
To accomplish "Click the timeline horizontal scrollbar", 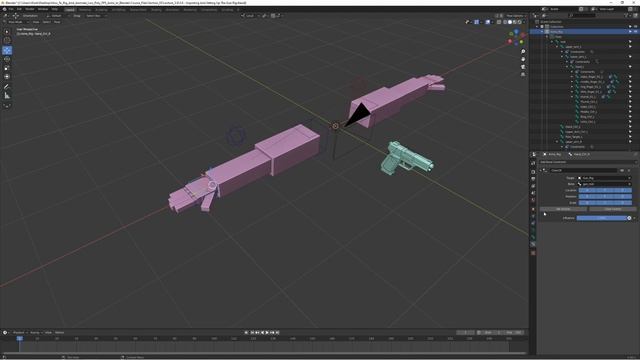I will click(263, 353).
